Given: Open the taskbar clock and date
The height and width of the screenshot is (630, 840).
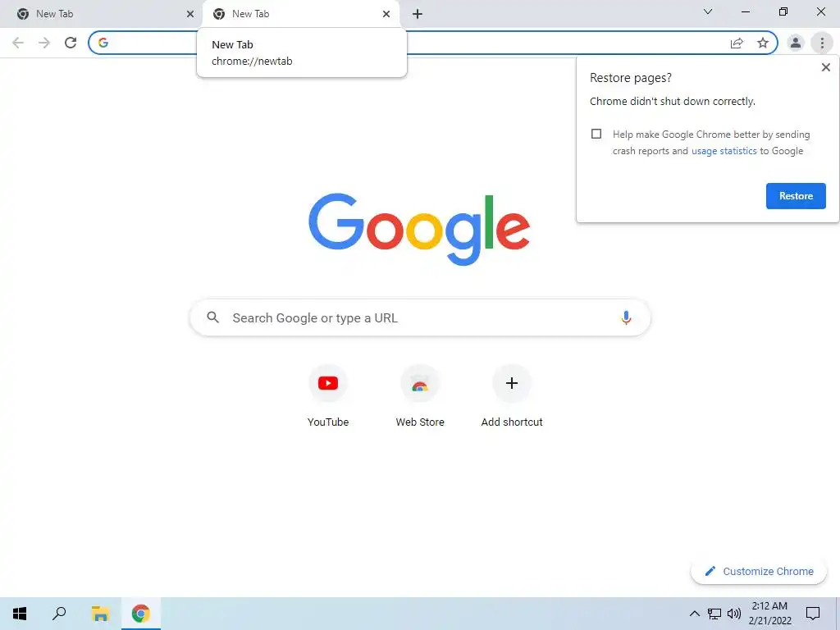Looking at the screenshot, I should 769,614.
